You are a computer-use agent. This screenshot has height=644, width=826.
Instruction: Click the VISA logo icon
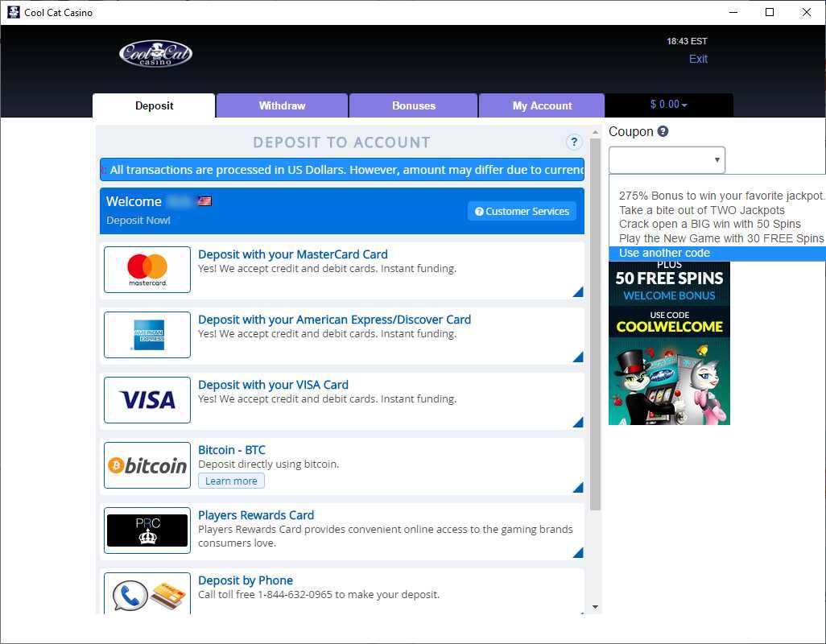(x=147, y=400)
